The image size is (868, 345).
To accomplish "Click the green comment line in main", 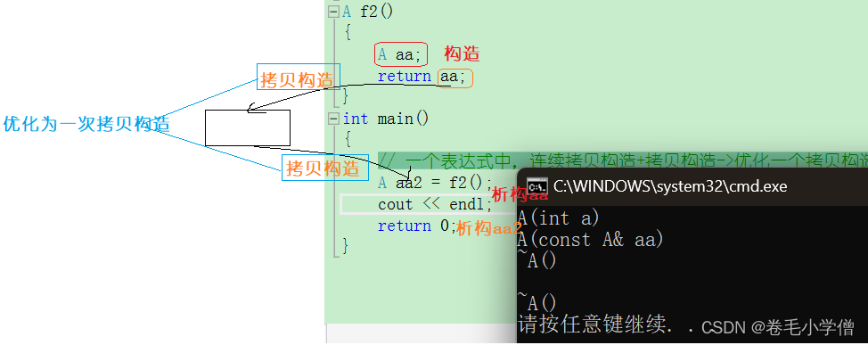I will coord(623,160).
